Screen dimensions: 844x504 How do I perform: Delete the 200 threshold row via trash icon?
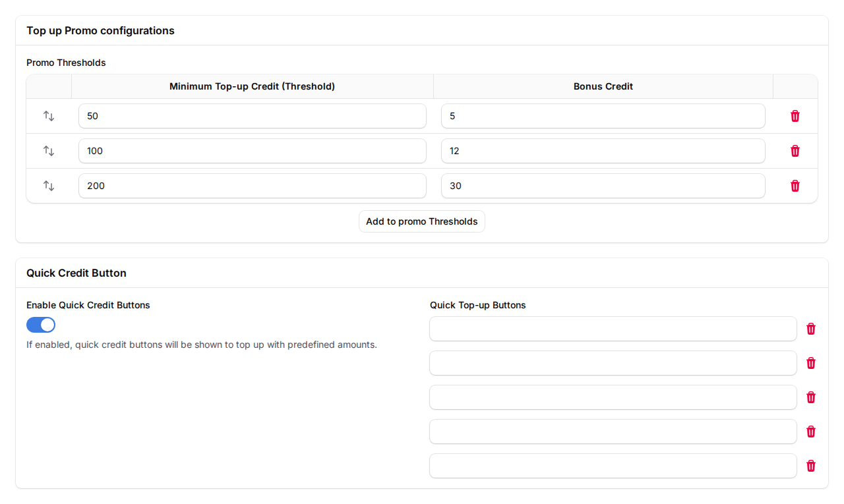(795, 186)
